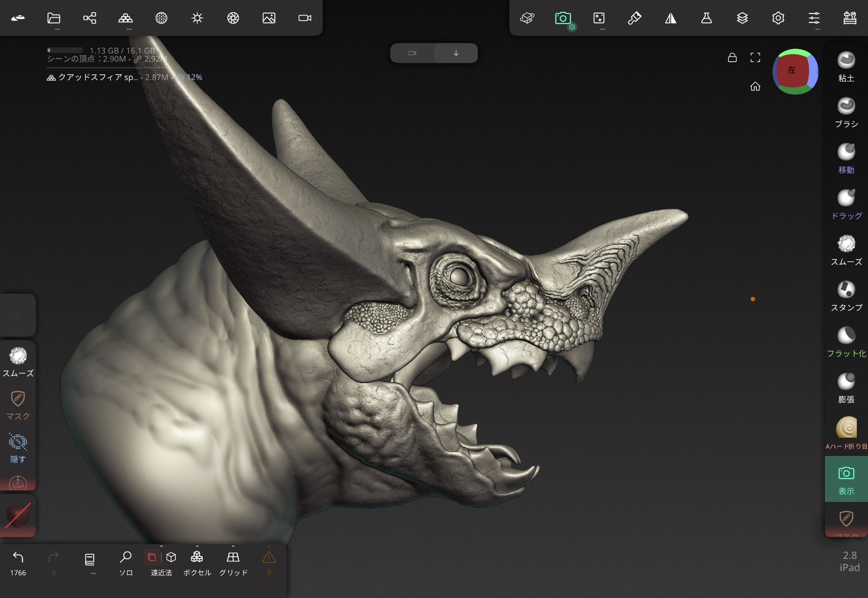Click the home reset view icon
Image resolution: width=868 pixels, height=598 pixels.
755,86
